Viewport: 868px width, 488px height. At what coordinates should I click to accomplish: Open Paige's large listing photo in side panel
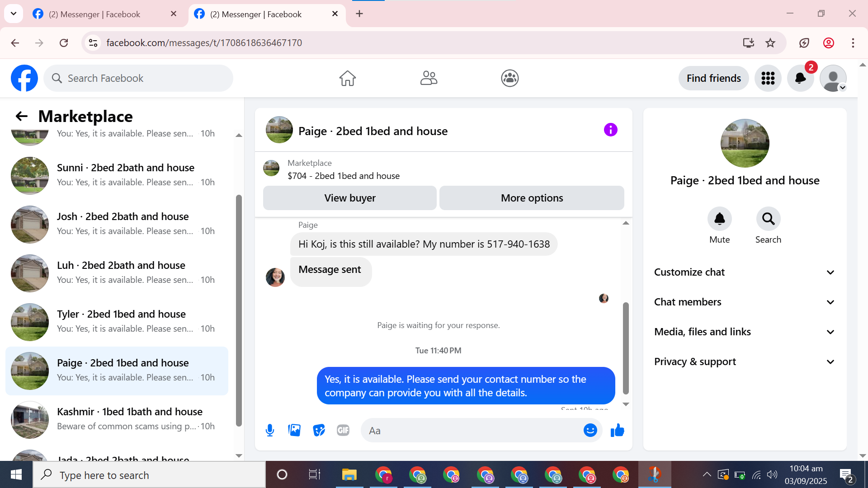[x=745, y=143]
